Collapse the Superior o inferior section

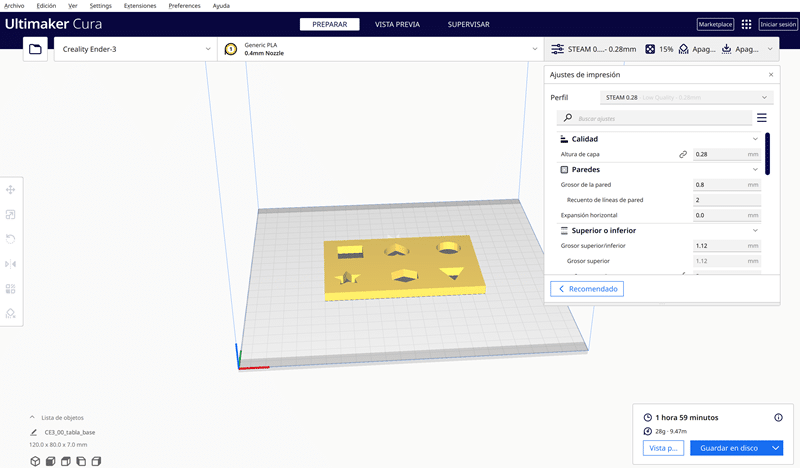click(755, 231)
